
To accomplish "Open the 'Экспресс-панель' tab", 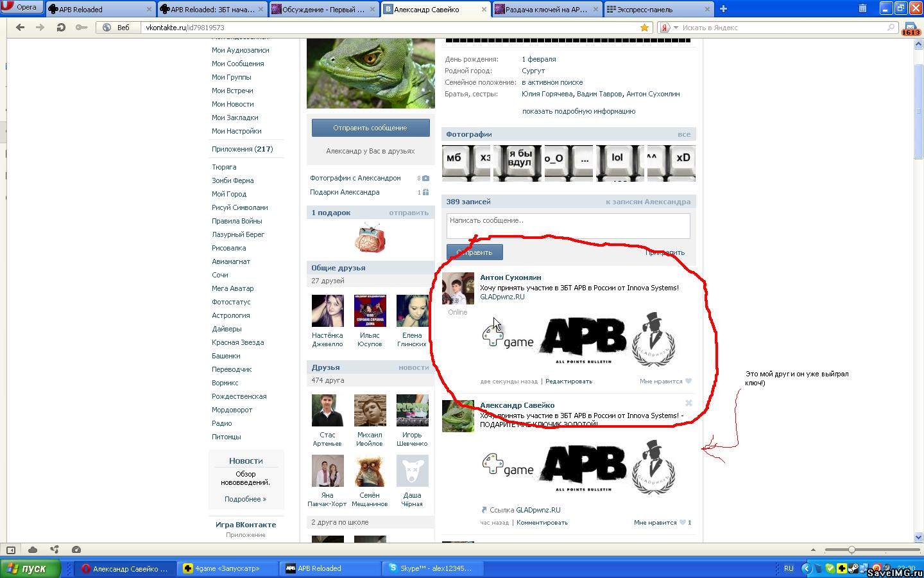I will point(659,10).
